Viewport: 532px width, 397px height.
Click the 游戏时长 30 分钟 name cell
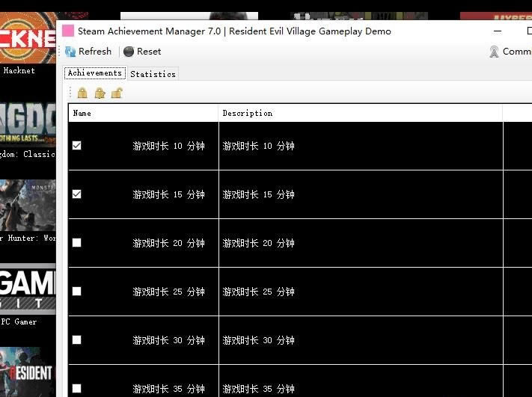pyautogui.click(x=144, y=340)
